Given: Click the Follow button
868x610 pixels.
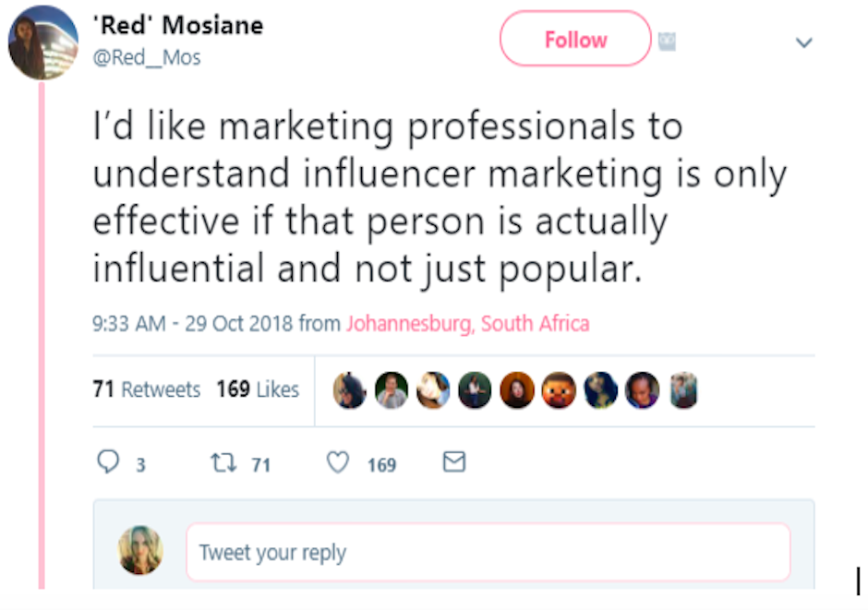Looking at the screenshot, I should pyautogui.click(x=575, y=40).
